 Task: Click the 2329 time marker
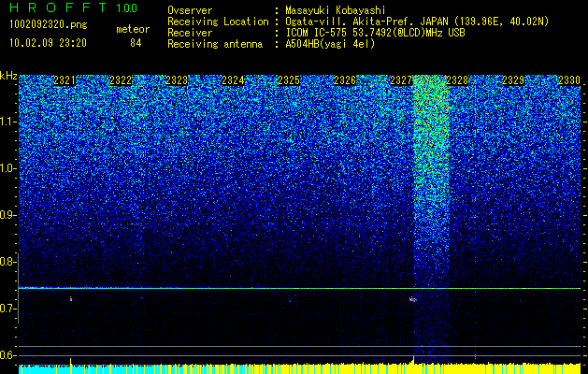(x=513, y=80)
